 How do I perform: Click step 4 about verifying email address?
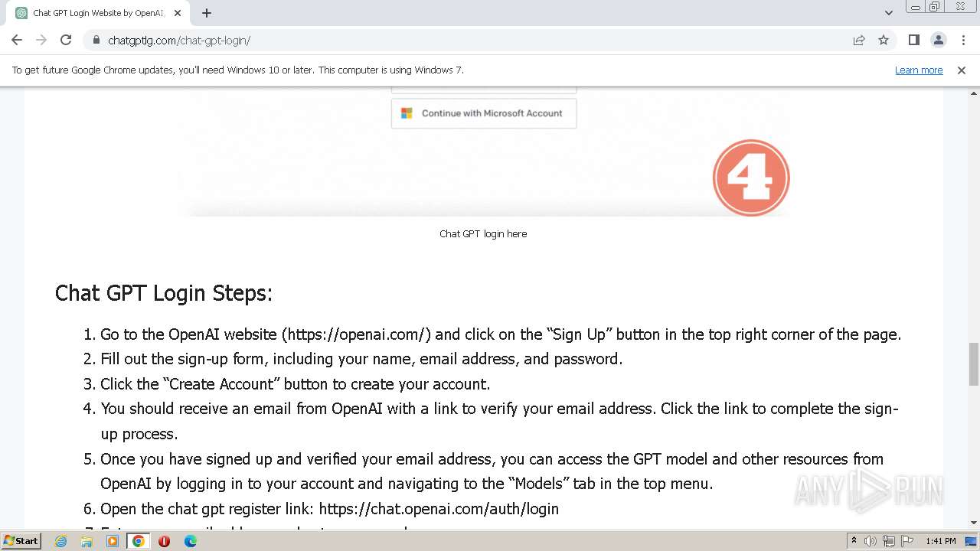coord(499,421)
